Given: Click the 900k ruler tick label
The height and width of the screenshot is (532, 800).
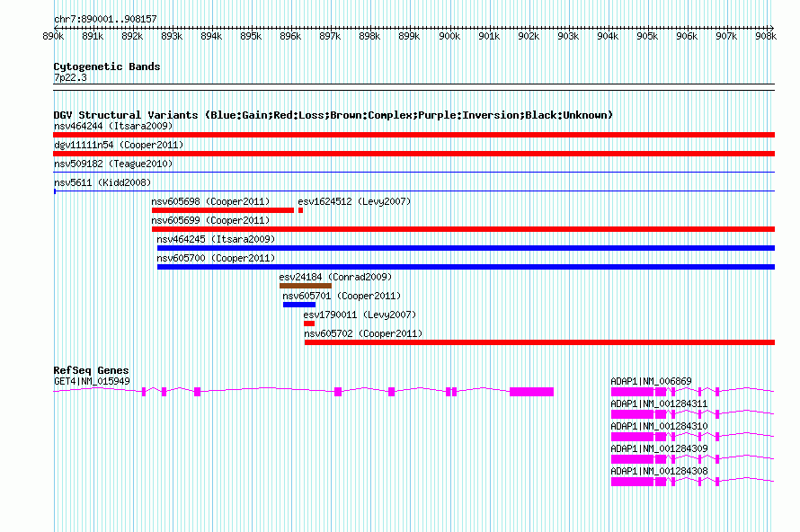Looking at the screenshot, I should click(449, 36).
